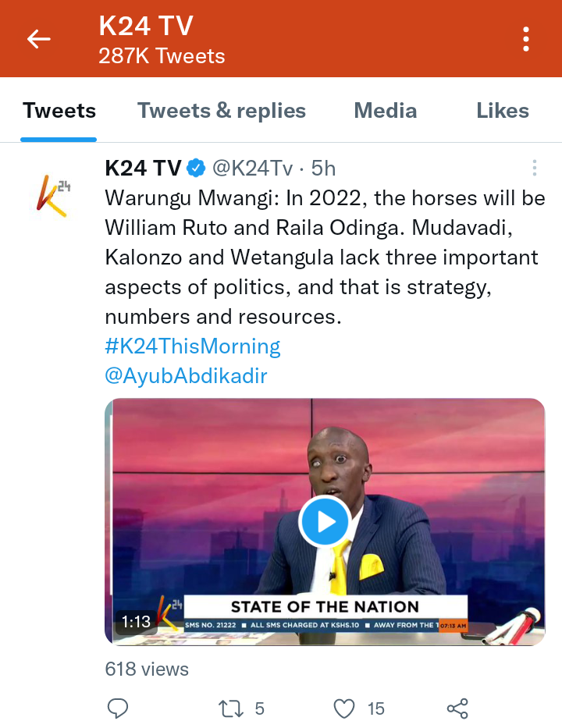The width and height of the screenshot is (562, 728).
Task: Like the tweet with the heart icon
Action: 344,708
